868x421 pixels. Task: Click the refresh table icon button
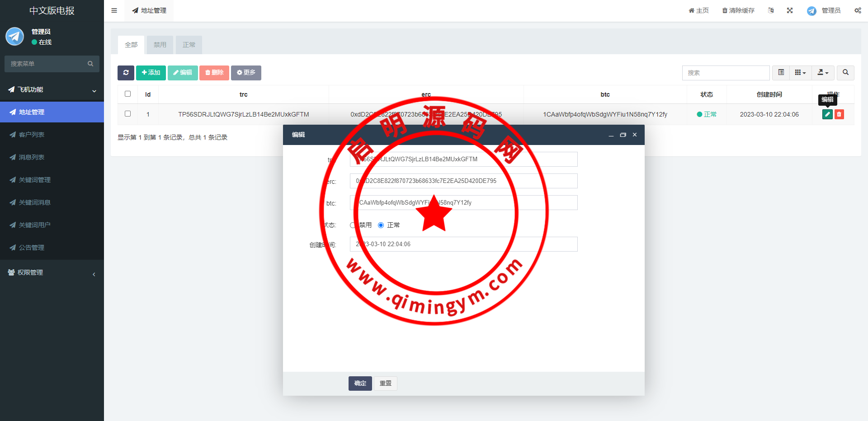(x=126, y=73)
